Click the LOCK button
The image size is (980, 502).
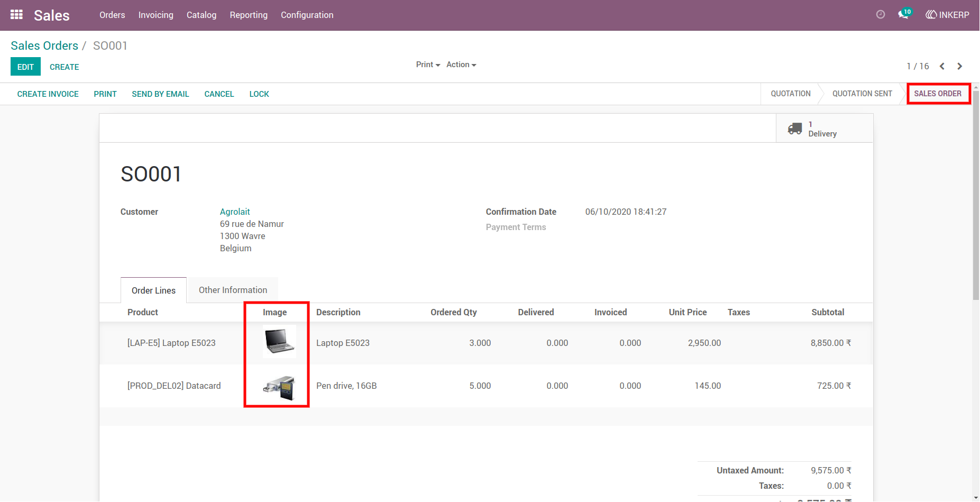(x=259, y=94)
